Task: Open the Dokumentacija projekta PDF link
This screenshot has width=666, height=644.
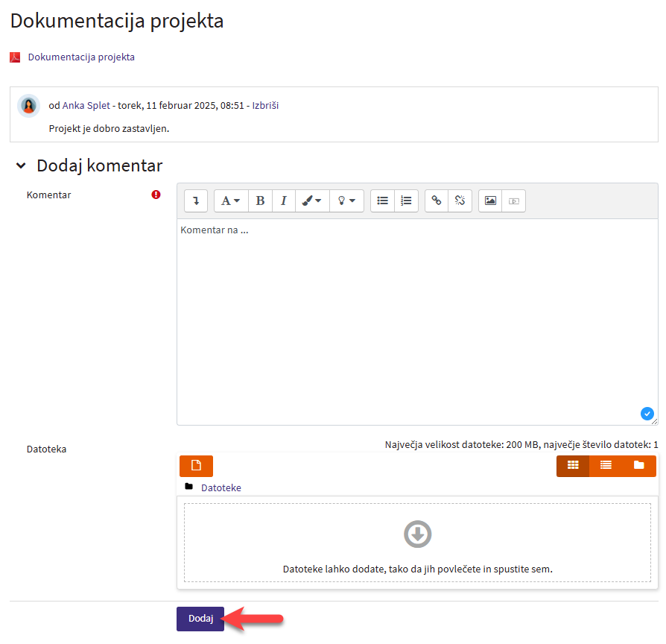Action: tap(81, 57)
